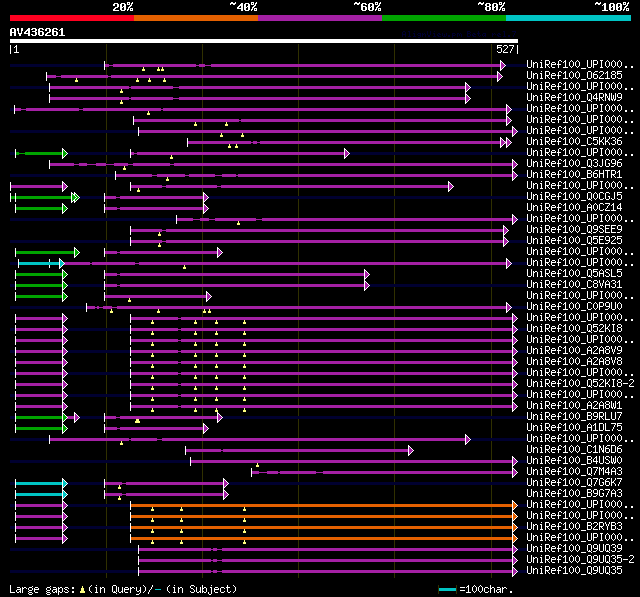Image resolution: width=640 pixels, height=597 pixels.
Task: Select the UniRef100_A2A8W1 label
Action: [x=574, y=406]
